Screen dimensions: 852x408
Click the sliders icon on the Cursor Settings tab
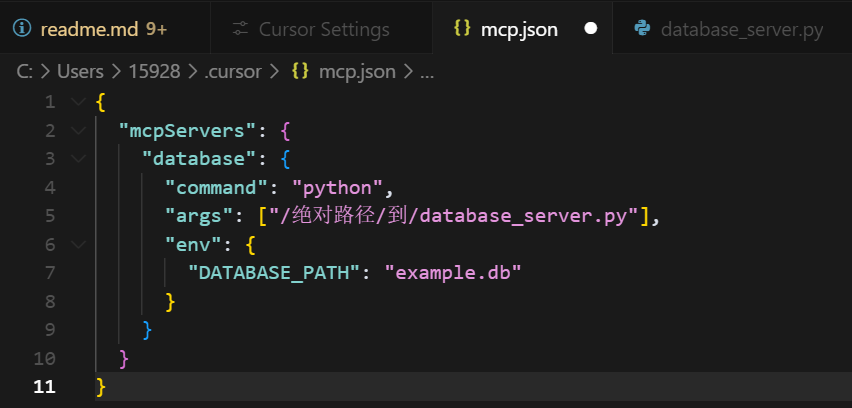tap(240, 29)
